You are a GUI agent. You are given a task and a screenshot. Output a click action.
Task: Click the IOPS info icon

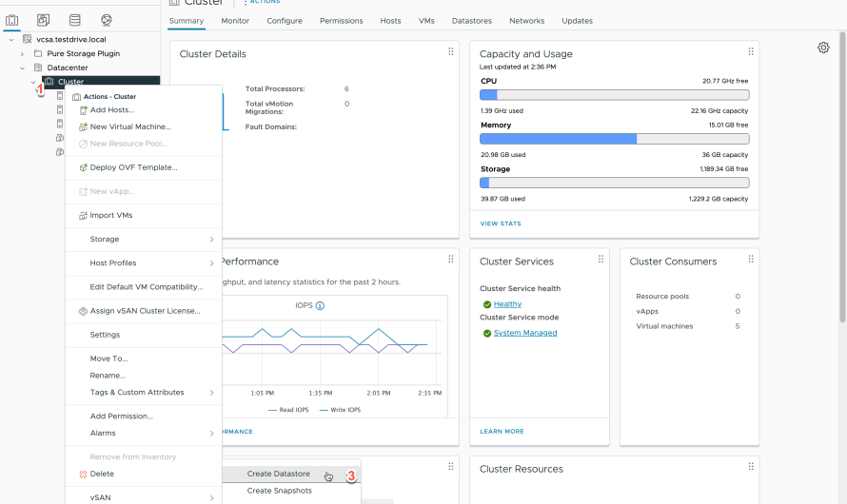[x=320, y=305]
